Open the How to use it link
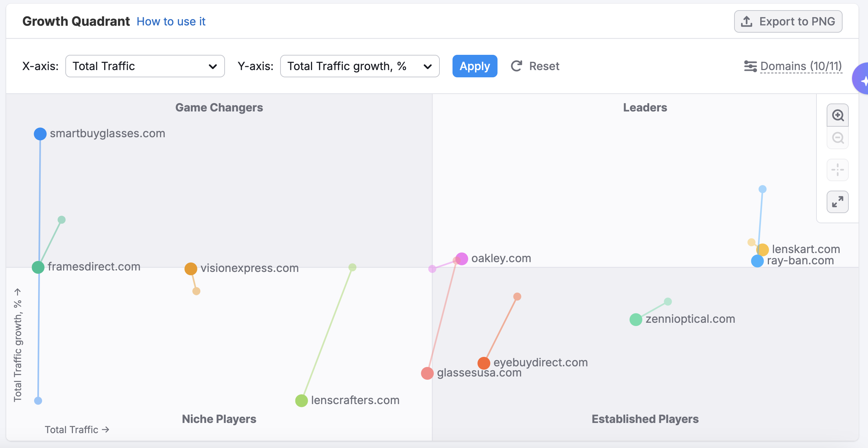 click(x=171, y=21)
